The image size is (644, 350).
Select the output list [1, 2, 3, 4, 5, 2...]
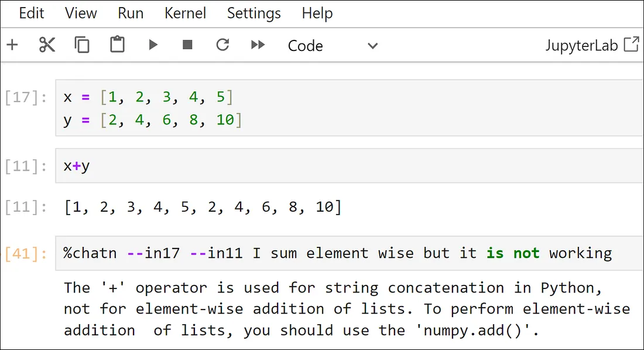[x=203, y=207]
